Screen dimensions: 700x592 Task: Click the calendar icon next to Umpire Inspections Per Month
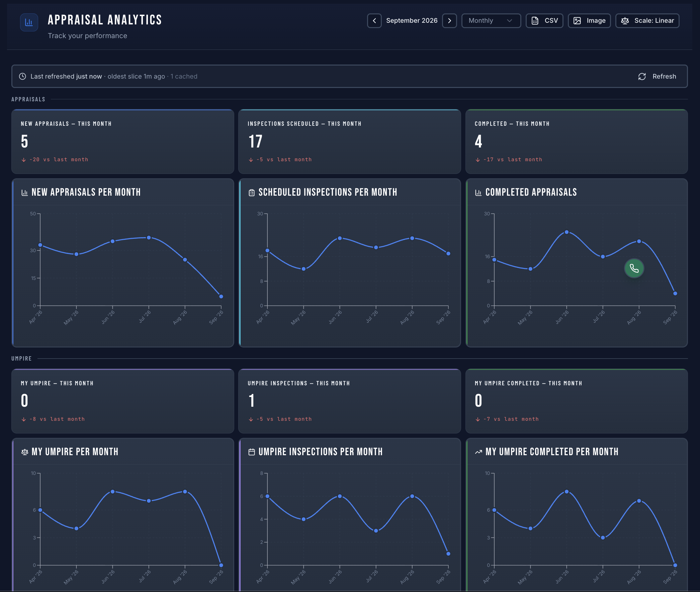[252, 452]
